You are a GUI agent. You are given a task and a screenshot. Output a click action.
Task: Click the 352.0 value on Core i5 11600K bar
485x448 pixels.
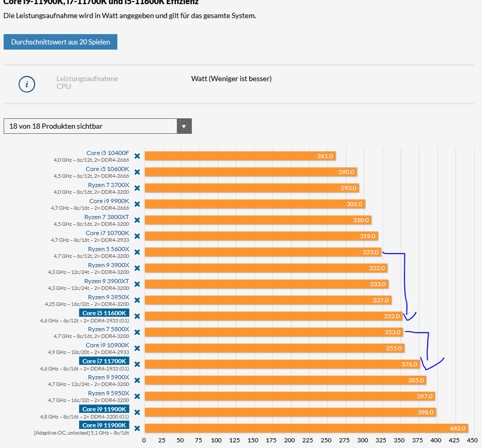point(392,316)
